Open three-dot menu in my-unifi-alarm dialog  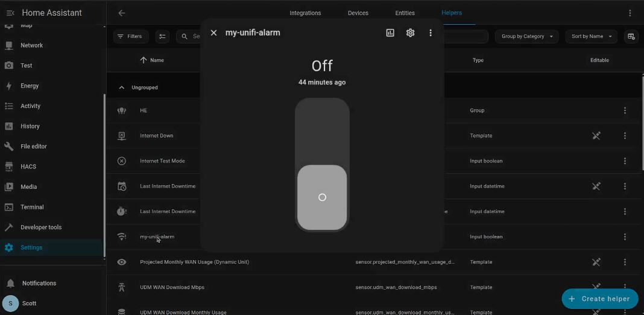[x=431, y=33]
